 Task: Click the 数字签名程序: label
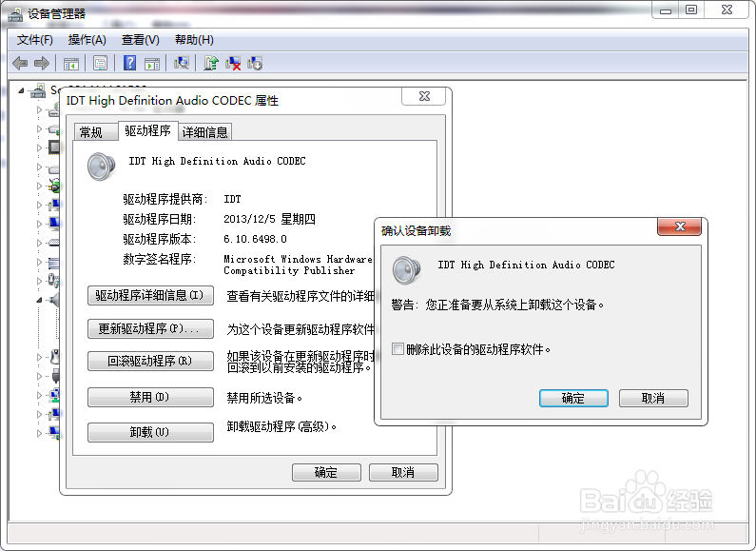tap(160, 259)
